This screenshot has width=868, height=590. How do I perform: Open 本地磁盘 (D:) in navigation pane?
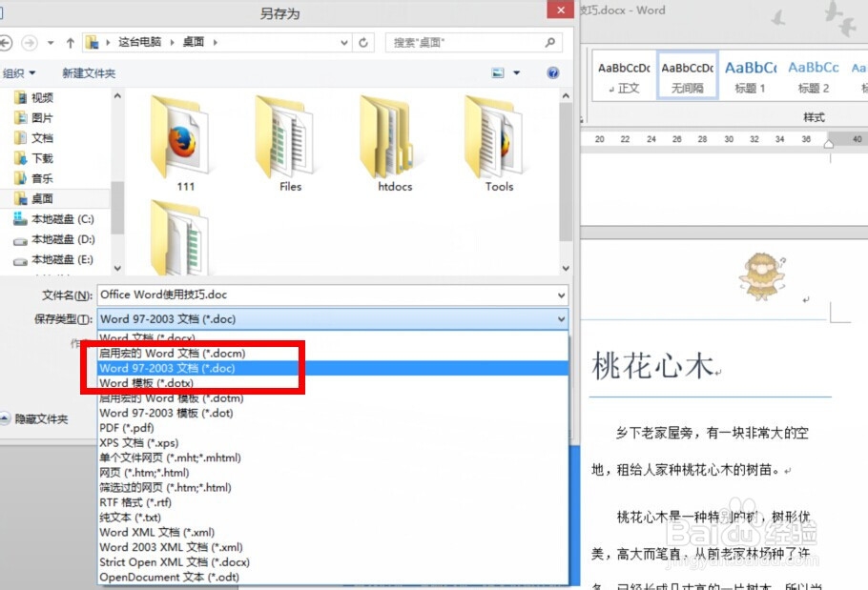tap(53, 239)
